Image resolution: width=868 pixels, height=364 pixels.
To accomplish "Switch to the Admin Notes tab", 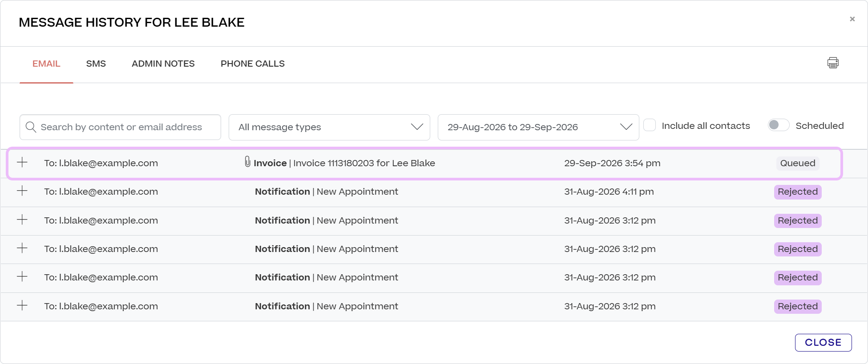I will [163, 64].
